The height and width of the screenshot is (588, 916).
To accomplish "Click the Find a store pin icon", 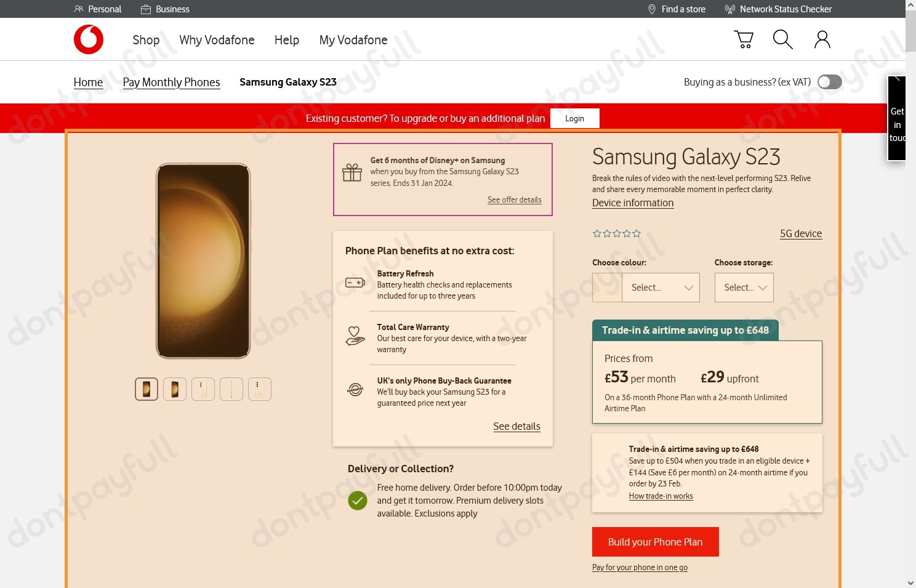I will click(652, 9).
